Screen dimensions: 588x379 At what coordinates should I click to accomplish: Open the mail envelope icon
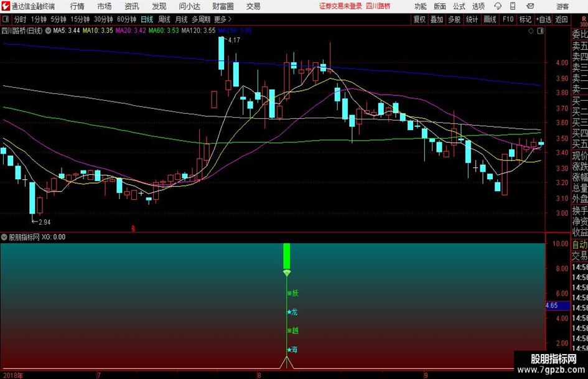(530, 6)
